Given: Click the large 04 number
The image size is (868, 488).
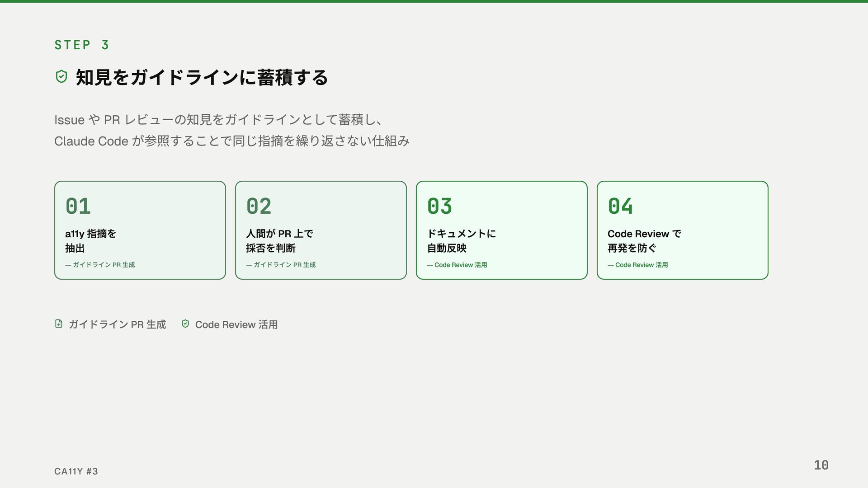Looking at the screenshot, I should click(x=621, y=206).
